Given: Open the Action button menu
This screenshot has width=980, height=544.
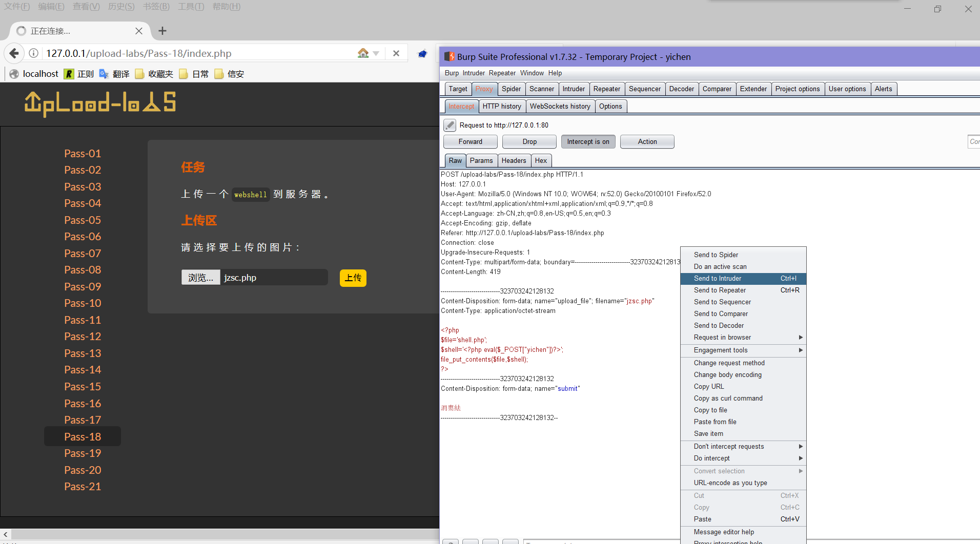Looking at the screenshot, I should [647, 142].
